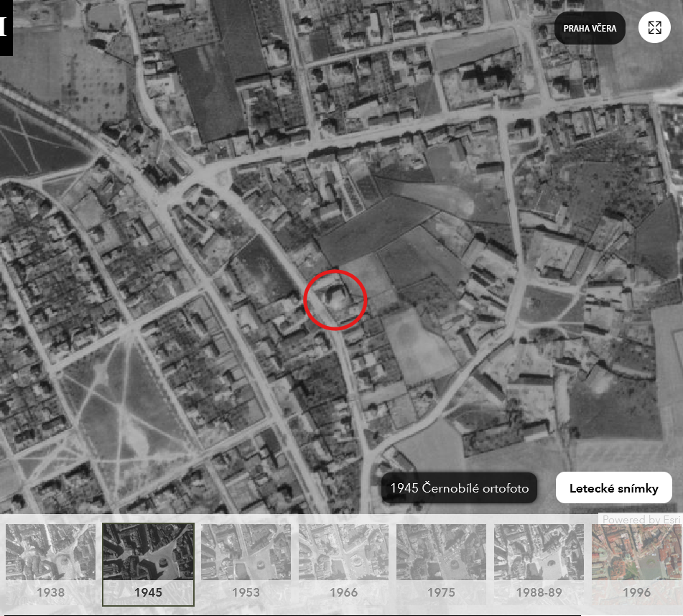Pick the 1988-89 imagery thumbnail
The width and height of the screenshot is (683, 616).
tap(539, 551)
